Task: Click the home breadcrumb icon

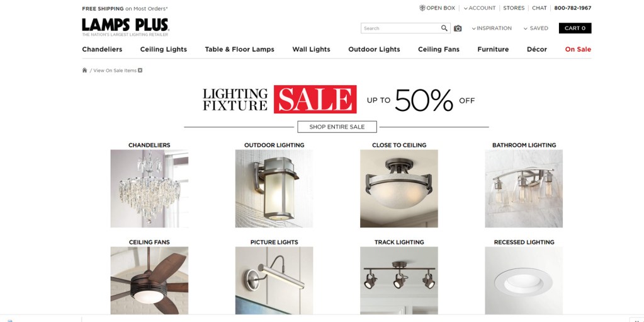Action: [x=84, y=71]
